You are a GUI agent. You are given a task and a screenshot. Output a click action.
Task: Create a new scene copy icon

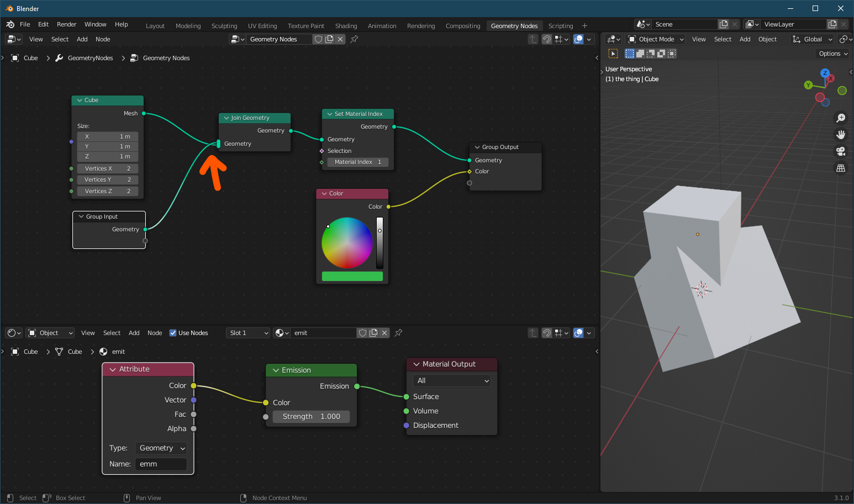(x=724, y=24)
